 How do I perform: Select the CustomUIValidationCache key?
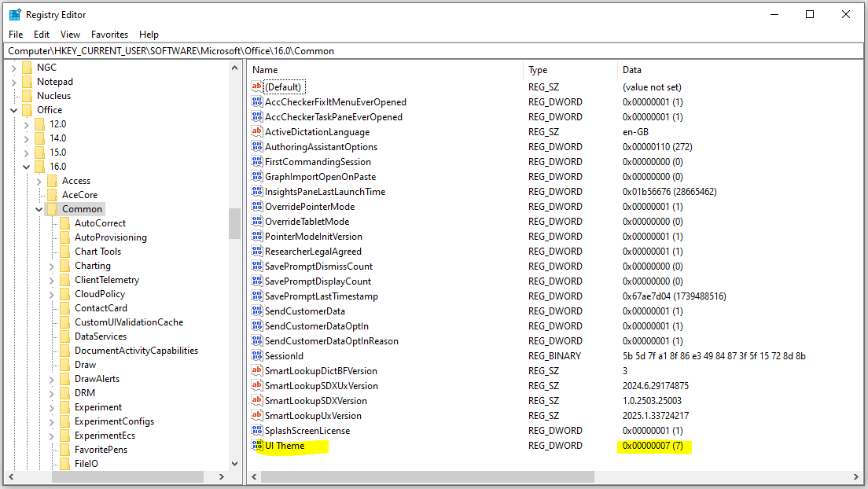129,322
